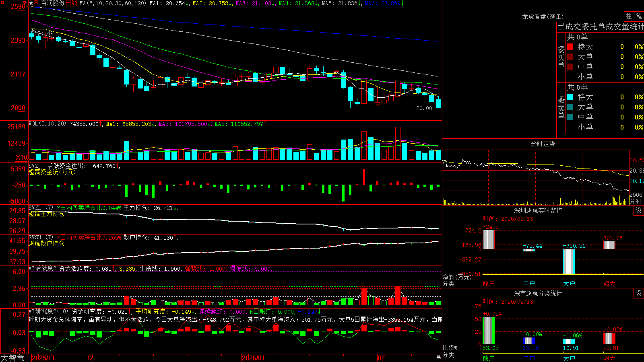
Task: Click the 724.2 散户 net amount bar
Action: 488,240
